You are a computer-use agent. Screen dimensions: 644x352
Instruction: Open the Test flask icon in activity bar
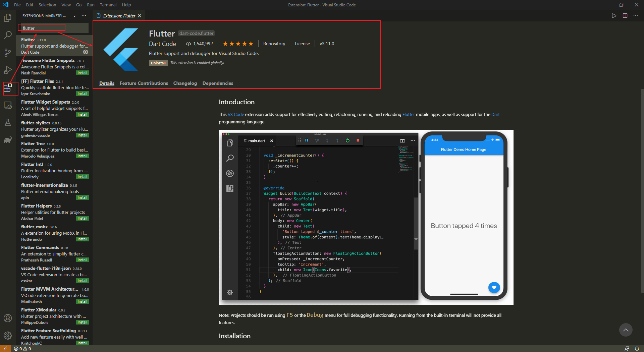pyautogui.click(x=8, y=122)
